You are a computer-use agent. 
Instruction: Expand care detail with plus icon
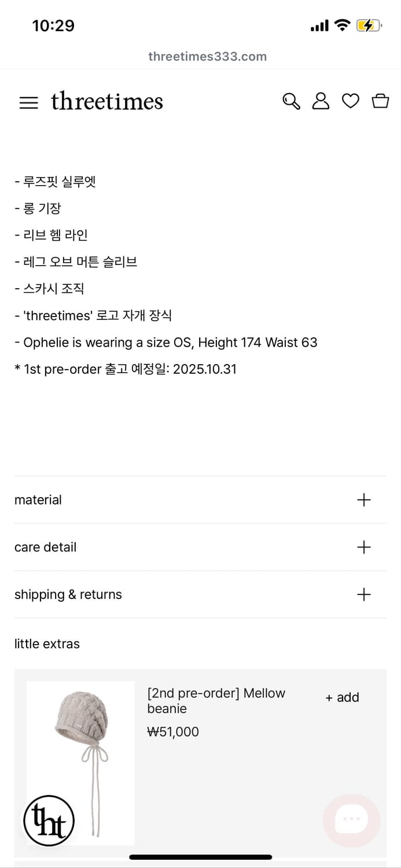(363, 547)
